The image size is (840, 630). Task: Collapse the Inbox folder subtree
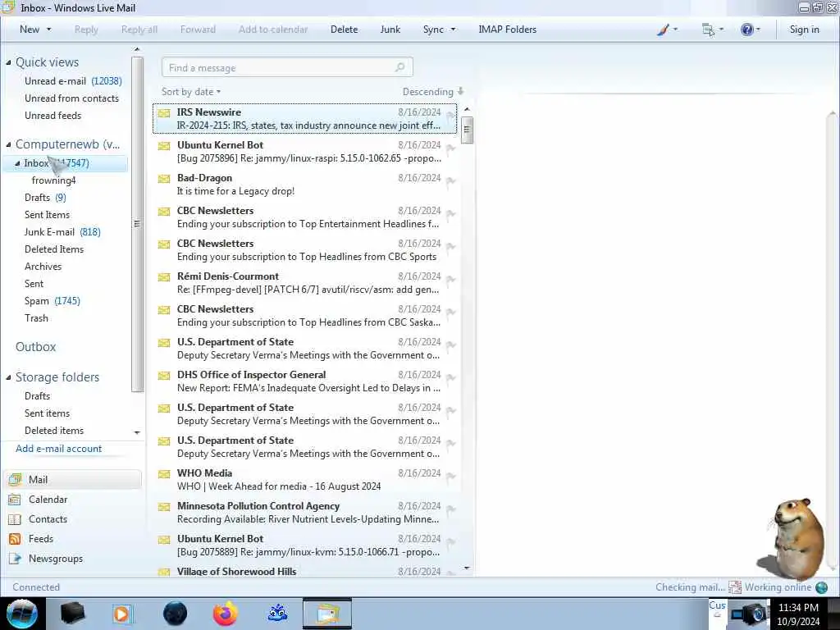pos(17,163)
